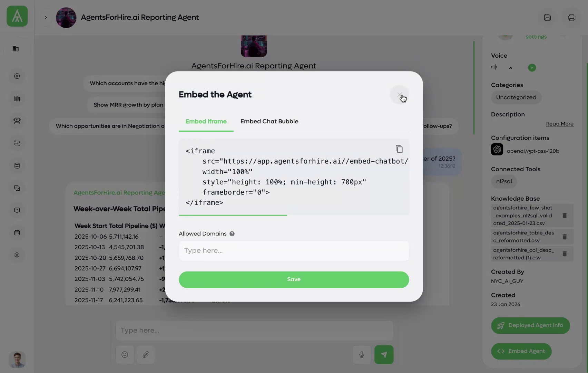
Task: Print the conversation using printer icon
Action: [571, 17]
